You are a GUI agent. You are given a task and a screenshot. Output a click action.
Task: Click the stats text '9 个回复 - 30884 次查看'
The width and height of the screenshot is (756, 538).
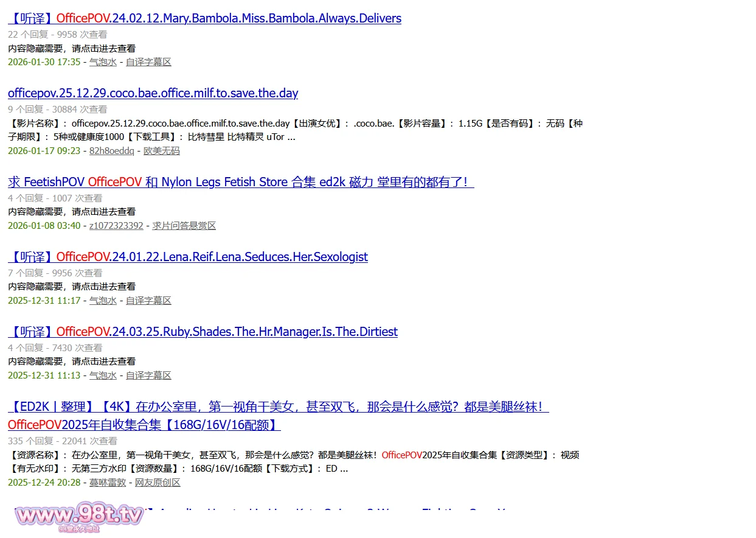[x=58, y=110]
